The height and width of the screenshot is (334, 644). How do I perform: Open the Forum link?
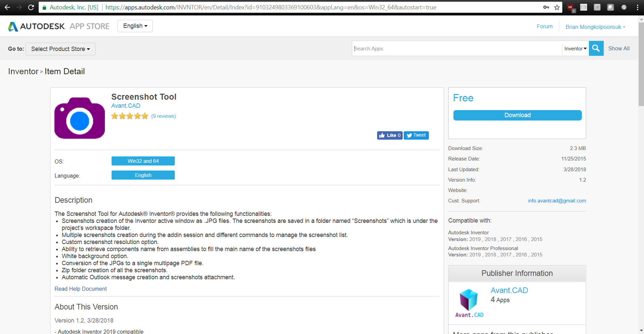click(x=545, y=26)
